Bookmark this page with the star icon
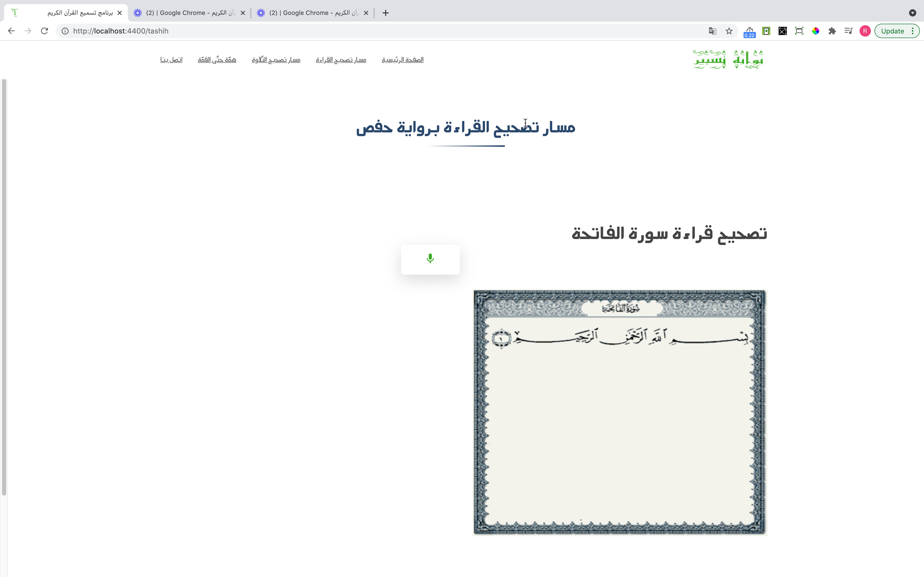 click(x=729, y=31)
